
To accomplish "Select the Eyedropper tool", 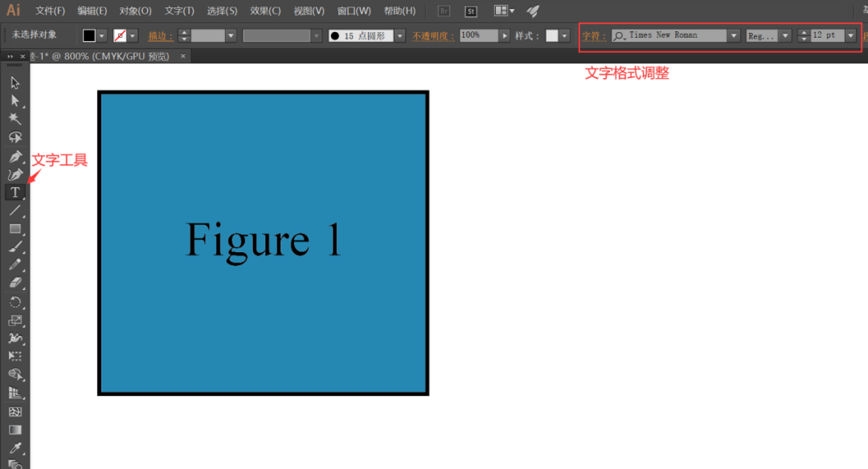I will [x=15, y=448].
